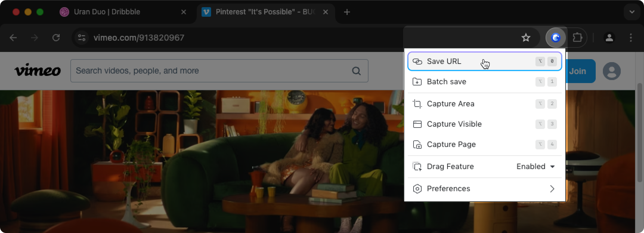The image size is (644, 233).
Task: Switch to Uran Duo | Dribbble tab
Action: pos(123,12)
